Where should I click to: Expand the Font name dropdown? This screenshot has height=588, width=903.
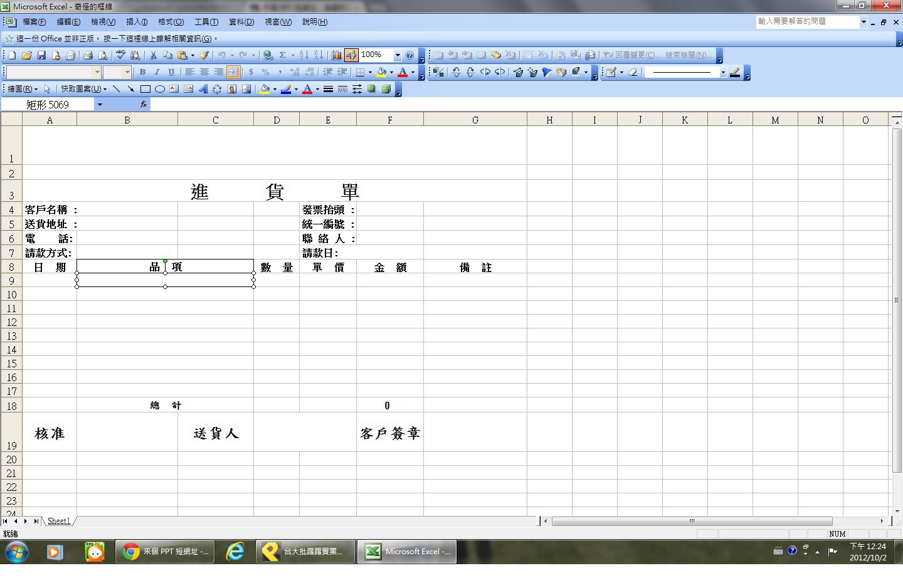point(97,72)
